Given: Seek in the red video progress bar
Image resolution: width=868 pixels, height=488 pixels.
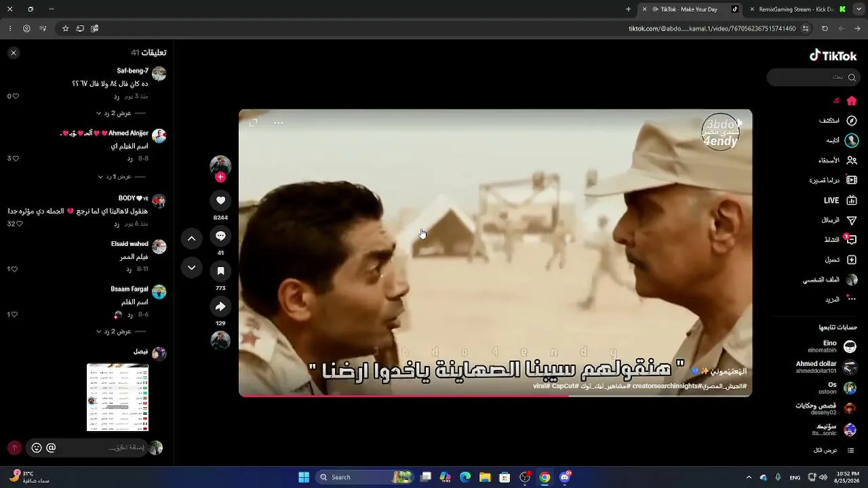Looking at the screenshot, I should coord(495,396).
